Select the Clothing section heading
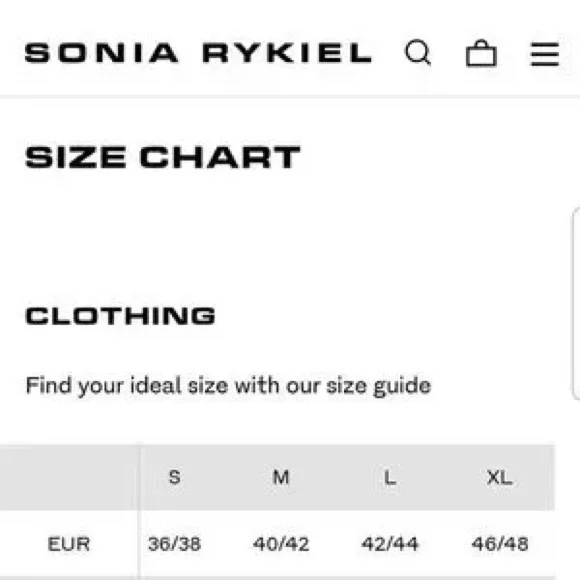This screenshot has width=580, height=580. tap(120, 316)
